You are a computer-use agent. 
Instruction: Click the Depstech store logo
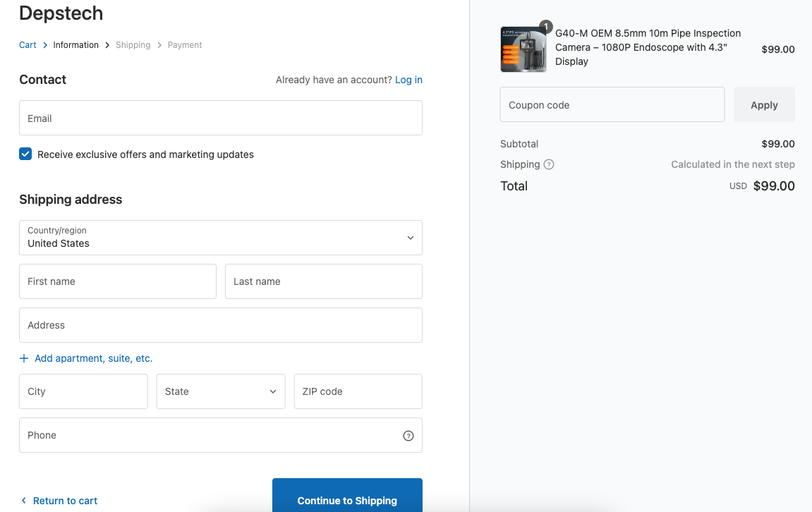point(61,13)
